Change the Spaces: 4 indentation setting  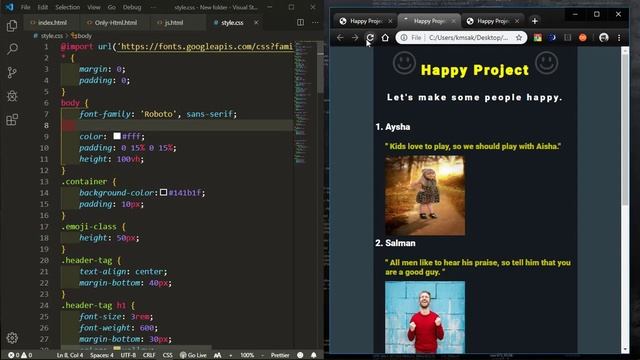coord(102,355)
